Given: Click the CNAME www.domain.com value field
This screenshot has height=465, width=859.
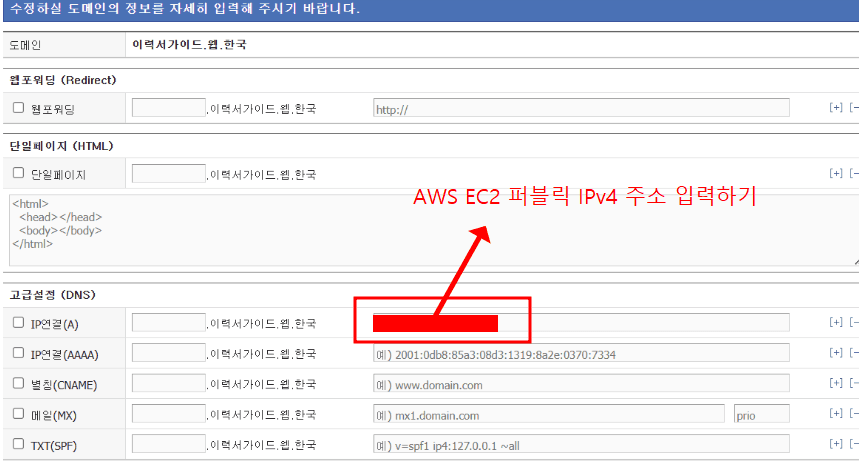Looking at the screenshot, I should [x=580, y=385].
